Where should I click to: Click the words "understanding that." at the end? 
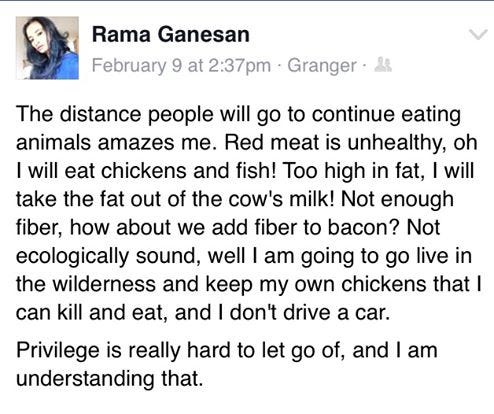pyautogui.click(x=110, y=379)
